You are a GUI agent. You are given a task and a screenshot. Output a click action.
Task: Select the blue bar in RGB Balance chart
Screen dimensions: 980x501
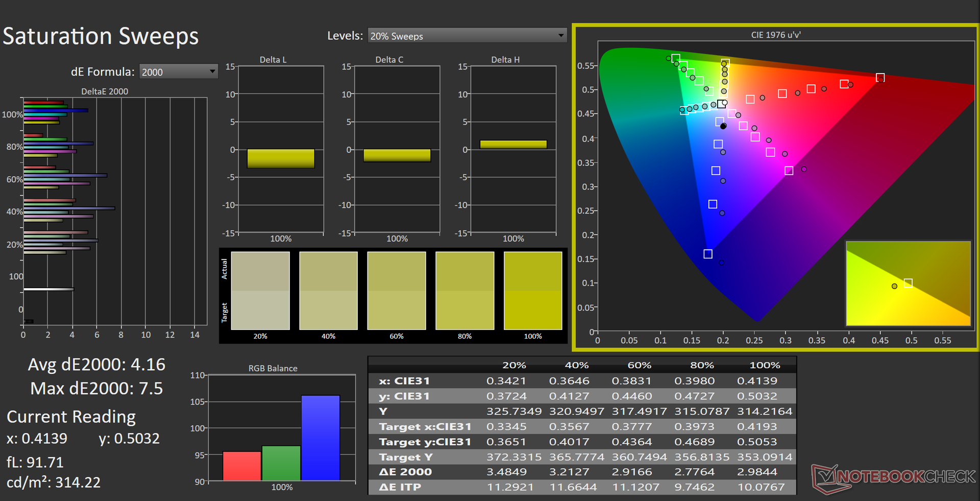(x=320, y=438)
